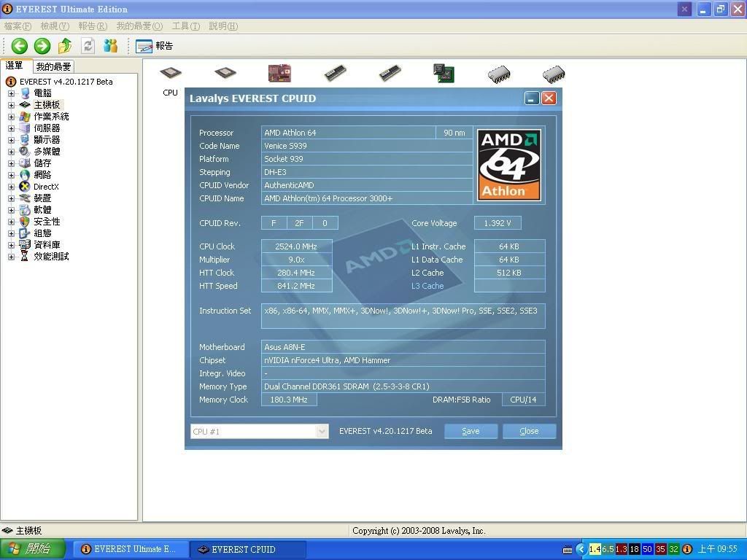Click the 軟體 software icon in the tree
The width and height of the screenshot is (747, 560).
[25, 209]
